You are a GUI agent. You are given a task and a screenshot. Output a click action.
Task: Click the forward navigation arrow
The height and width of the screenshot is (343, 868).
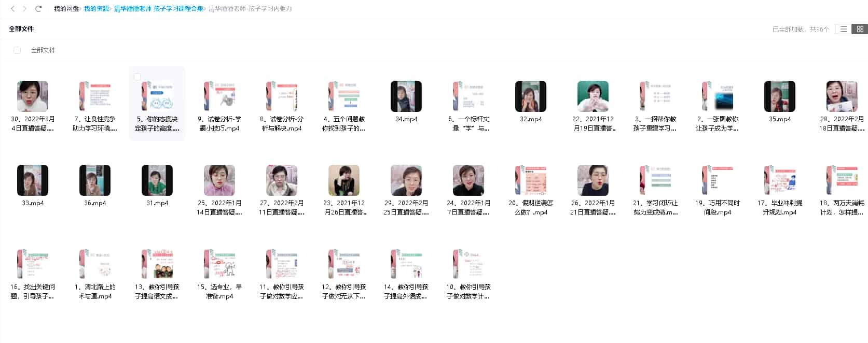tap(24, 9)
